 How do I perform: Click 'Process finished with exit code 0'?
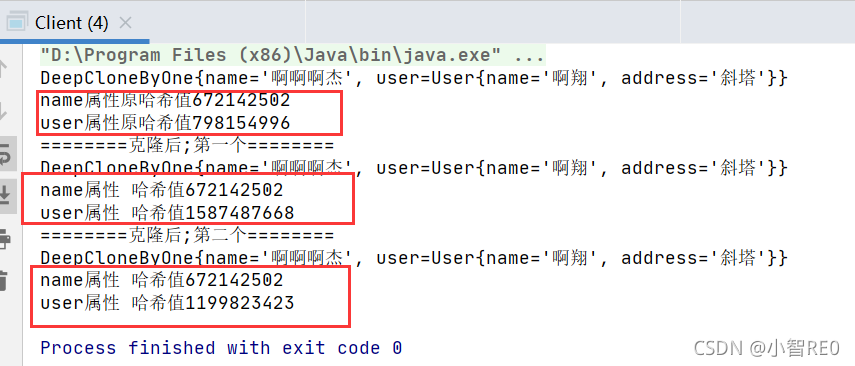point(221,347)
